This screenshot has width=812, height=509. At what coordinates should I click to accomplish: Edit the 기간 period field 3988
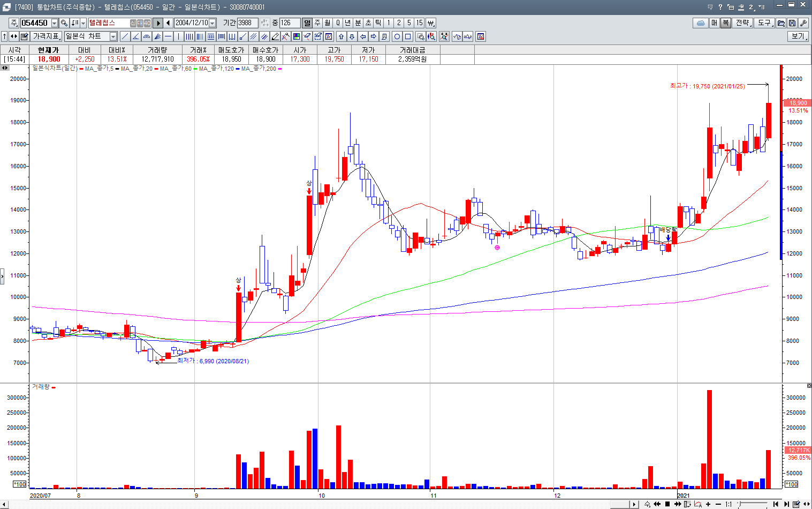pos(248,23)
